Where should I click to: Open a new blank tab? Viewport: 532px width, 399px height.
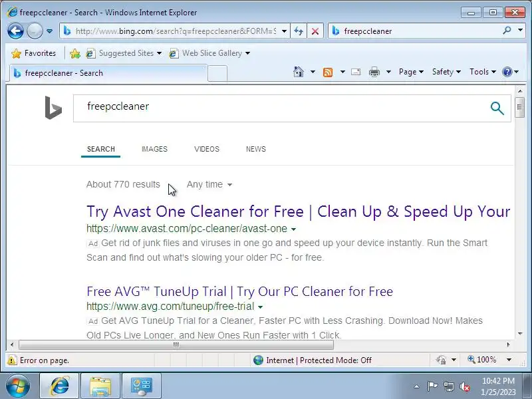[217, 73]
